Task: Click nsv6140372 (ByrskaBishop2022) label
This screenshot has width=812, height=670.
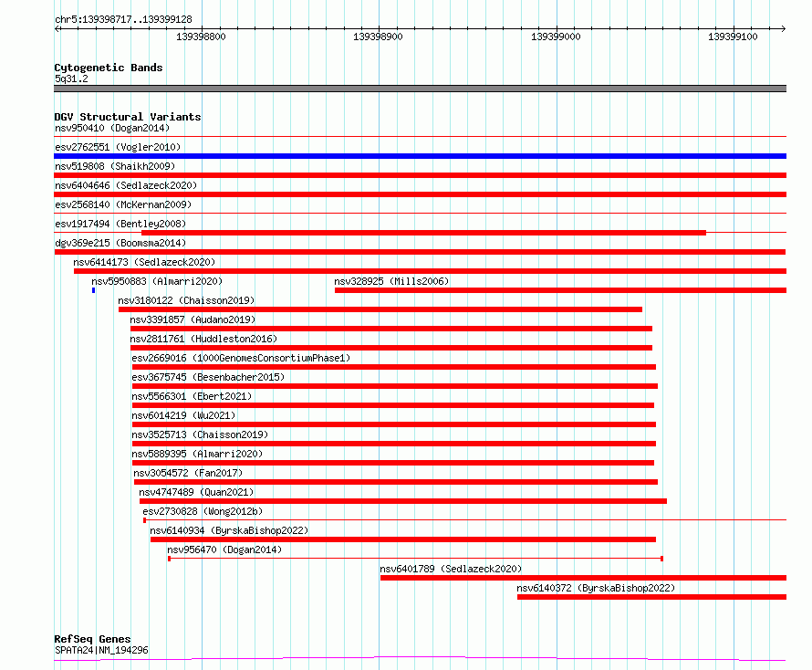Action: (596, 588)
